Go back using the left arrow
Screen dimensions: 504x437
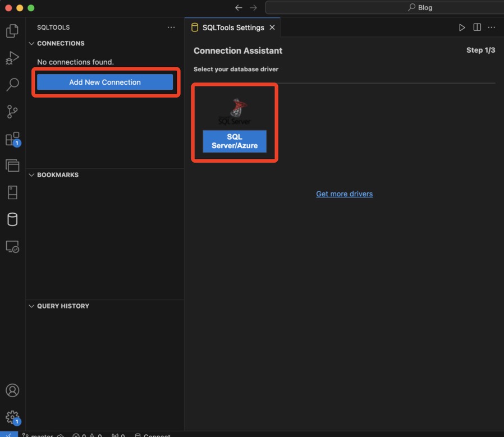[x=239, y=8]
